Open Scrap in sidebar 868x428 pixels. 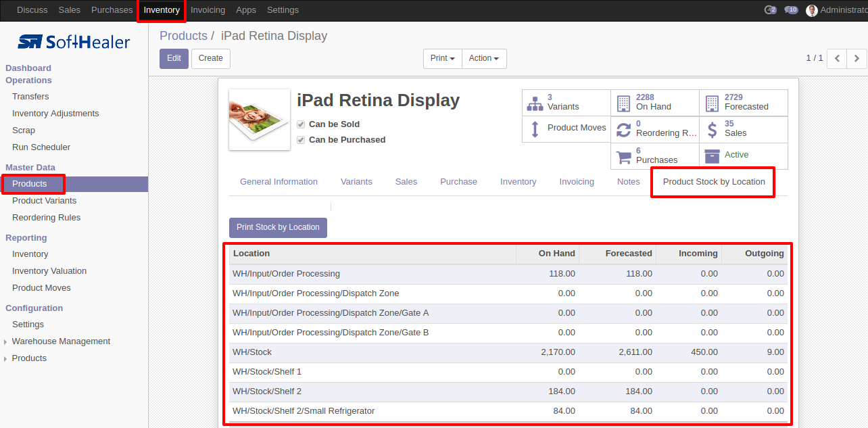click(x=24, y=130)
